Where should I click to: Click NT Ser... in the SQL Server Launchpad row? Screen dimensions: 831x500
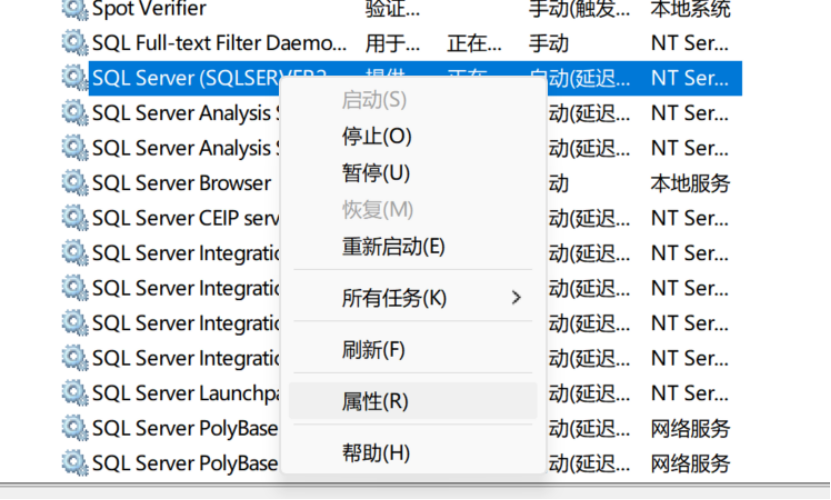point(689,393)
